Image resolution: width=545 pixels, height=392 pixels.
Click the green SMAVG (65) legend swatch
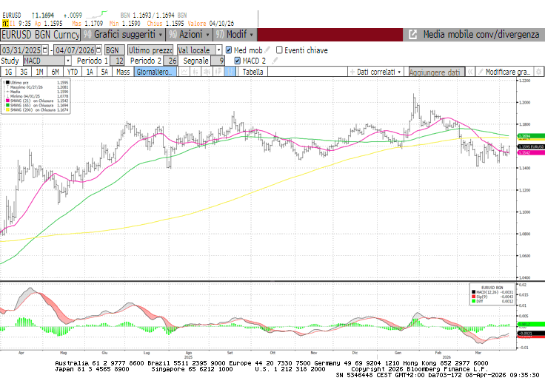tap(7, 105)
